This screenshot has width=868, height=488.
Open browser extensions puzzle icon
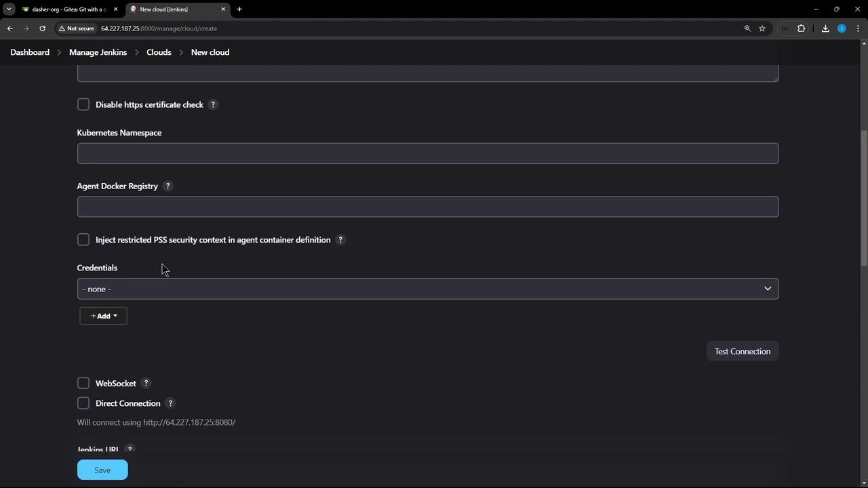click(x=802, y=28)
